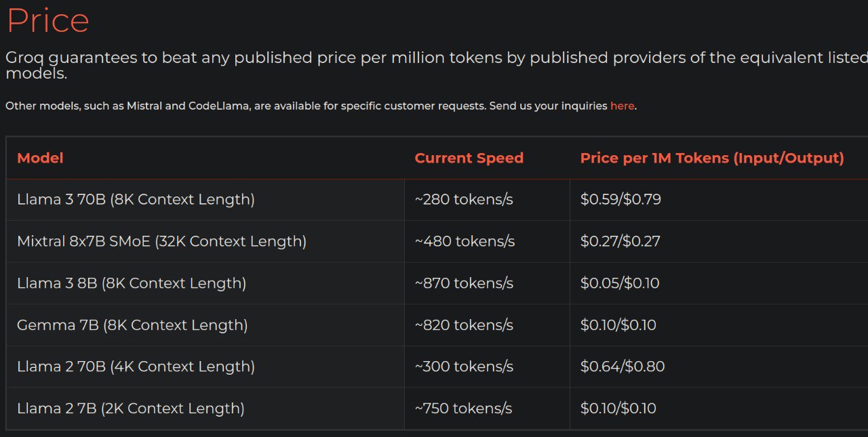868x437 pixels.
Task: Click the "Price" page heading
Action: point(47,20)
